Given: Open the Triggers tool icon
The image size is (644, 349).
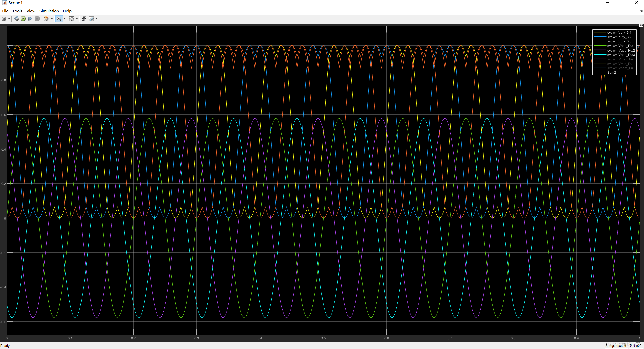Looking at the screenshot, I should click(x=84, y=19).
